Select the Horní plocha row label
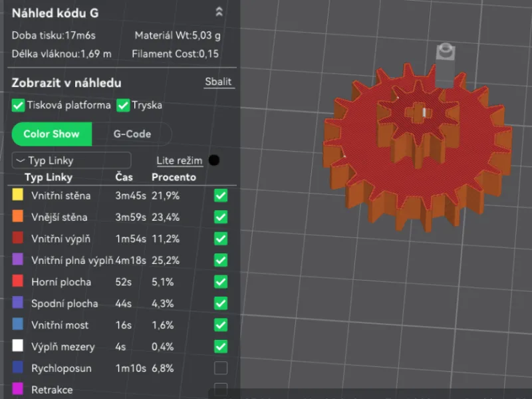This screenshot has height=399, width=532. [x=61, y=282]
